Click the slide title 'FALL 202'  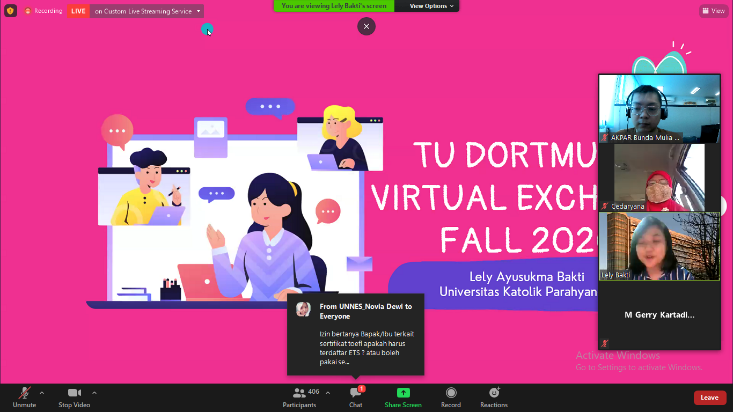[519, 240]
